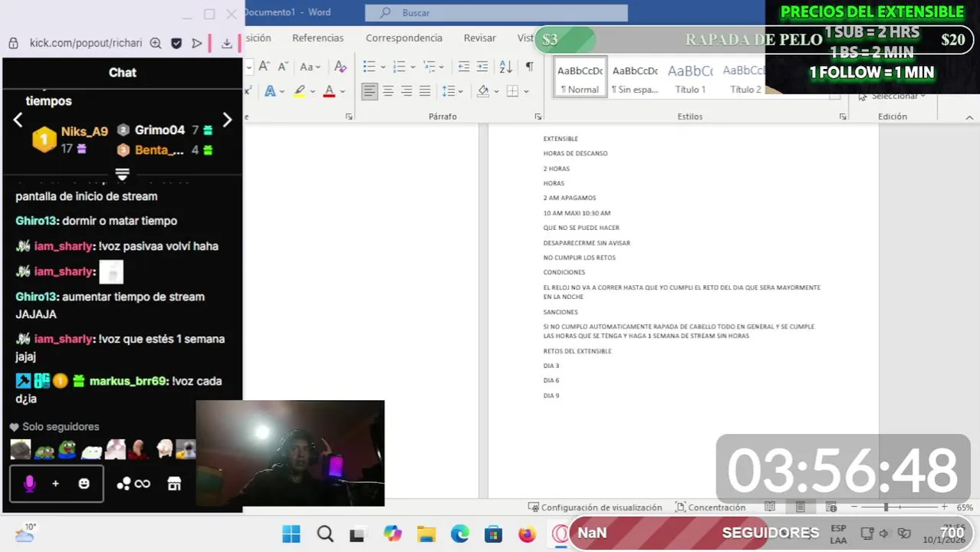Open bullets library dropdown arrow
Screen dimensions: 980x552
coord(382,67)
